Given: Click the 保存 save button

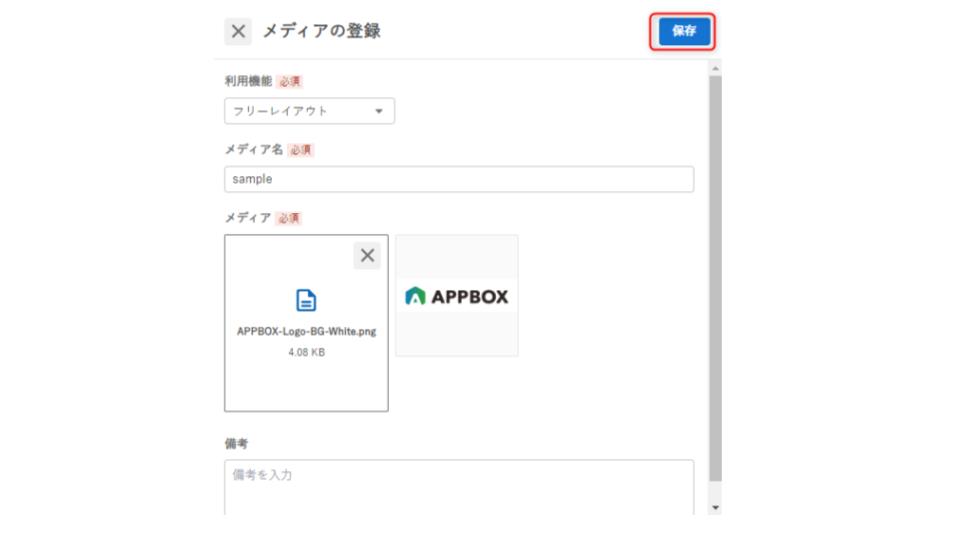Looking at the screenshot, I should (684, 31).
